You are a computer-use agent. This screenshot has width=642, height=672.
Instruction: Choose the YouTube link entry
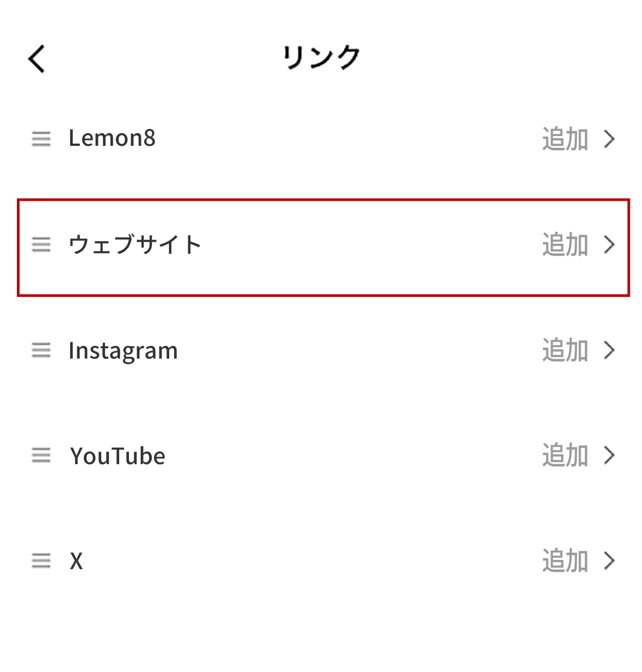(118, 456)
